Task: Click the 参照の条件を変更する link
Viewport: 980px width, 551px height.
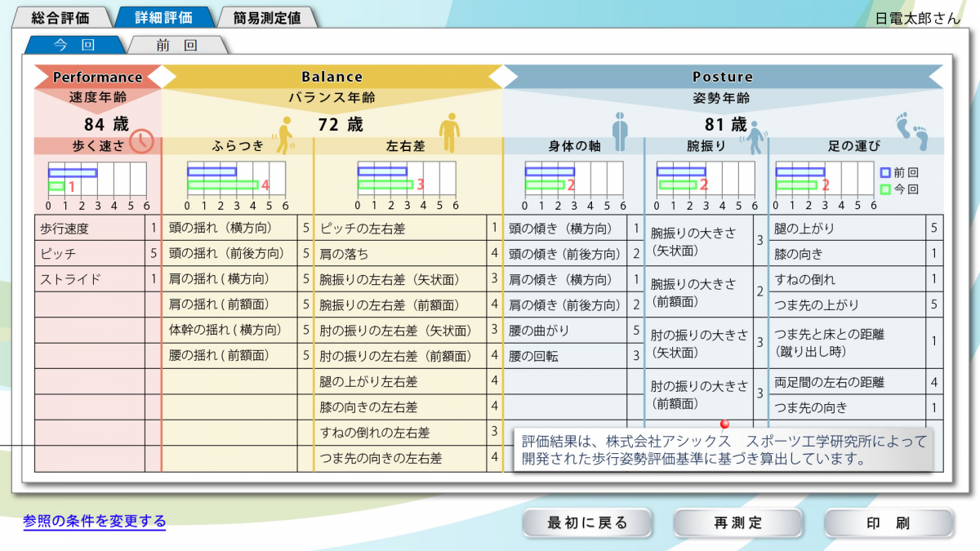Action: tap(95, 521)
